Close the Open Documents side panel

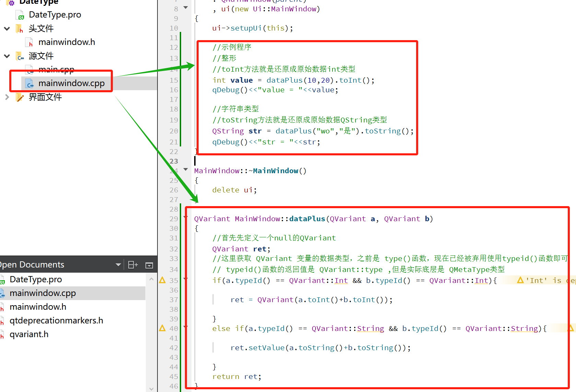(x=149, y=265)
